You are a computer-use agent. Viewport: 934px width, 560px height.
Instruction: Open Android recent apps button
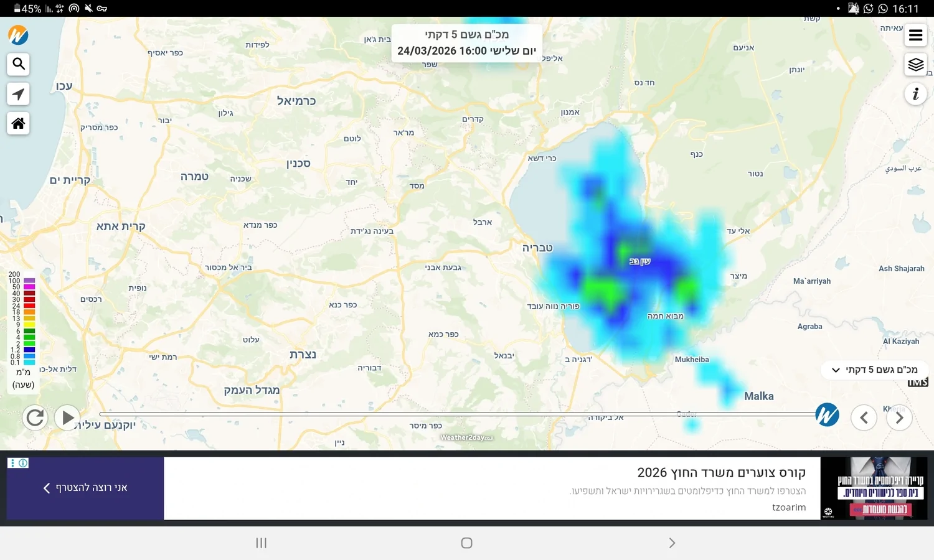[262, 543]
